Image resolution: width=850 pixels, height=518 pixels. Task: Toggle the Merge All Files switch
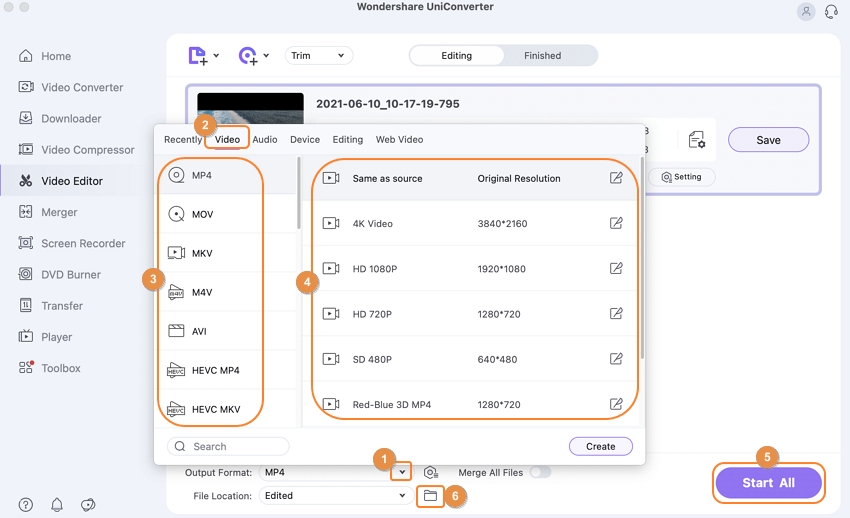click(540, 472)
